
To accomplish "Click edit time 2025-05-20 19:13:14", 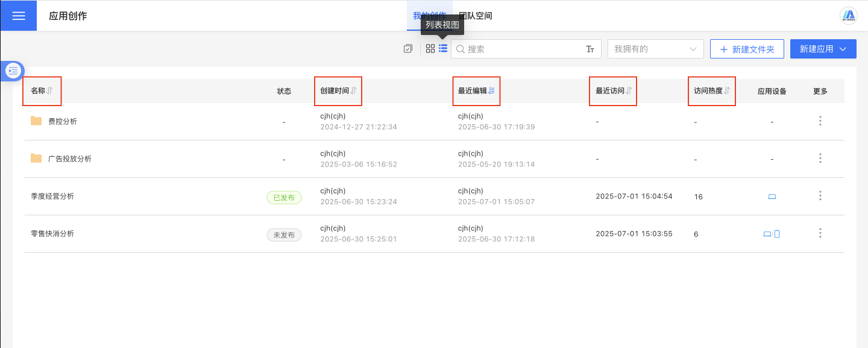I will coord(497,165).
